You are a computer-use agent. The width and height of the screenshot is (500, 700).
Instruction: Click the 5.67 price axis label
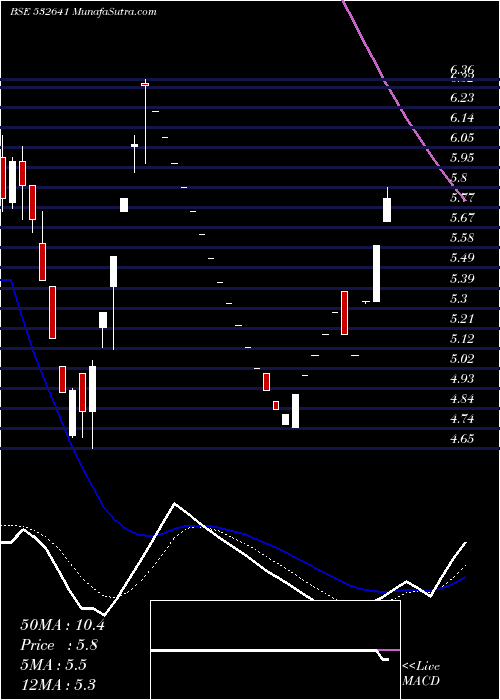462,218
